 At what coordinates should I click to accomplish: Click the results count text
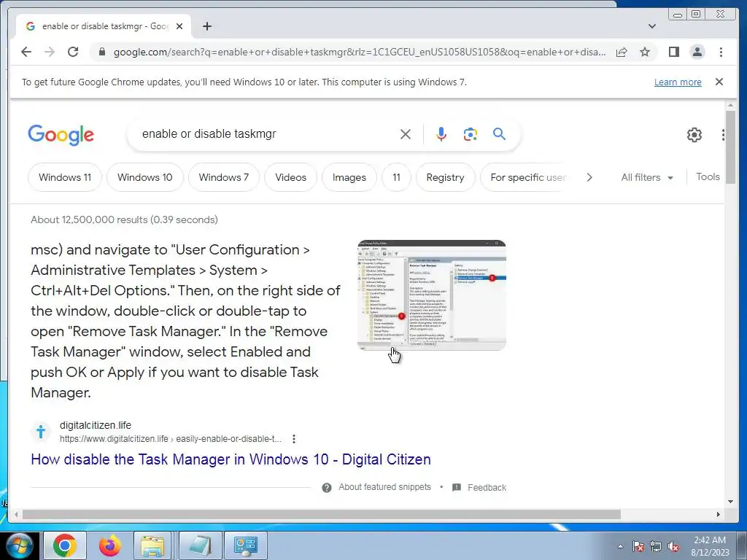click(x=124, y=219)
